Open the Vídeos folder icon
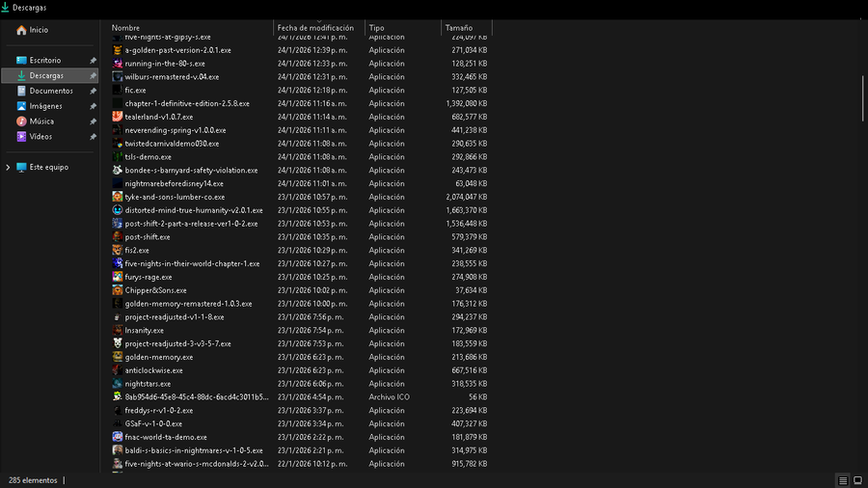The height and width of the screenshot is (488, 868). 21,137
